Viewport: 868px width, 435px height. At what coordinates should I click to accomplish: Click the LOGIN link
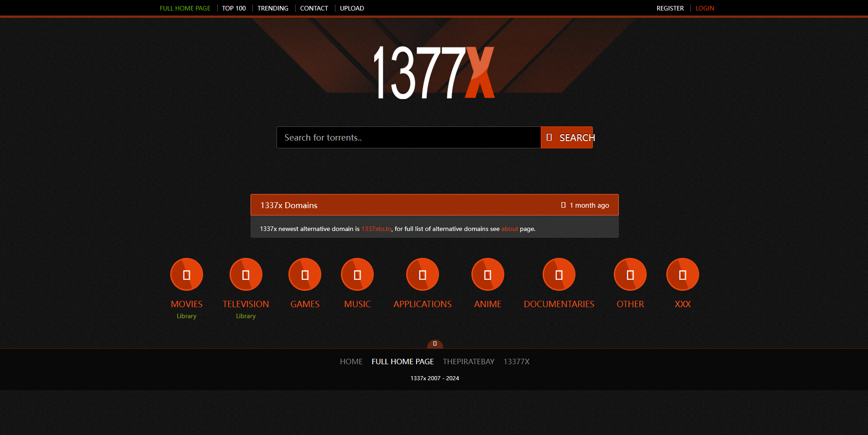[x=705, y=8]
